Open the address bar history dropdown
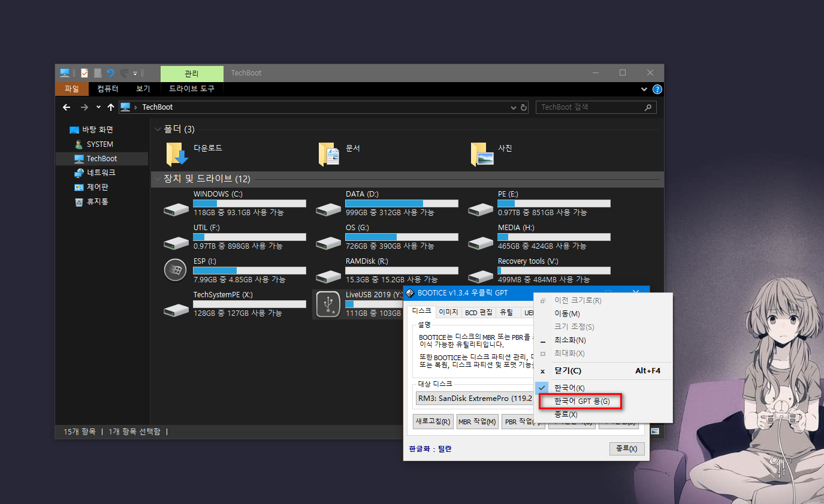This screenshot has height=504, width=824. 514,107
